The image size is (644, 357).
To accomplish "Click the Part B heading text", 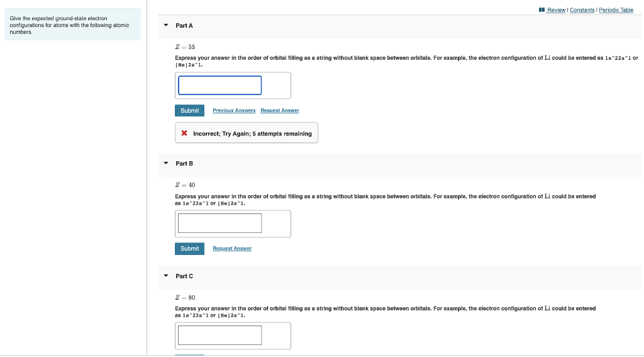I will pos(184,163).
